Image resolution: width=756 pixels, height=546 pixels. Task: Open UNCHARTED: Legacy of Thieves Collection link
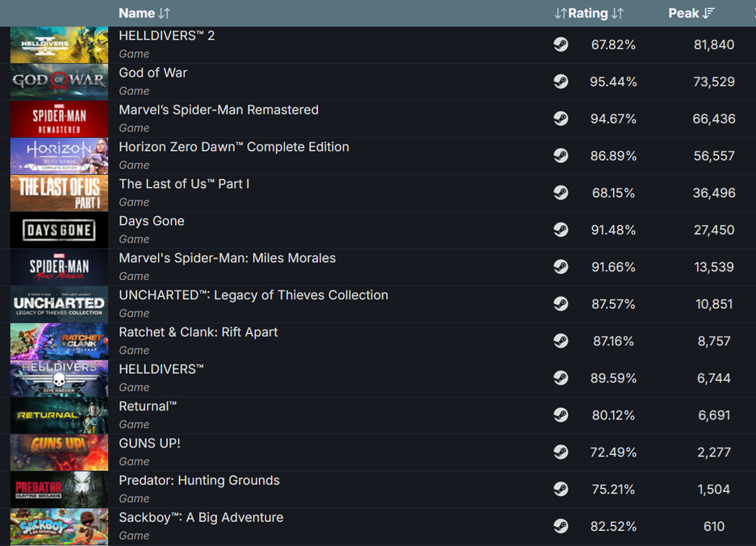coord(253,295)
